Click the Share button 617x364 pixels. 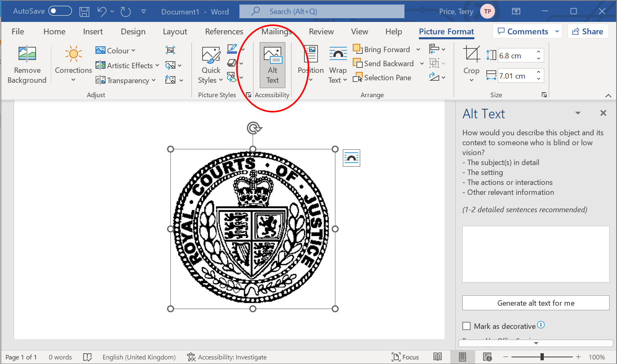588,31
